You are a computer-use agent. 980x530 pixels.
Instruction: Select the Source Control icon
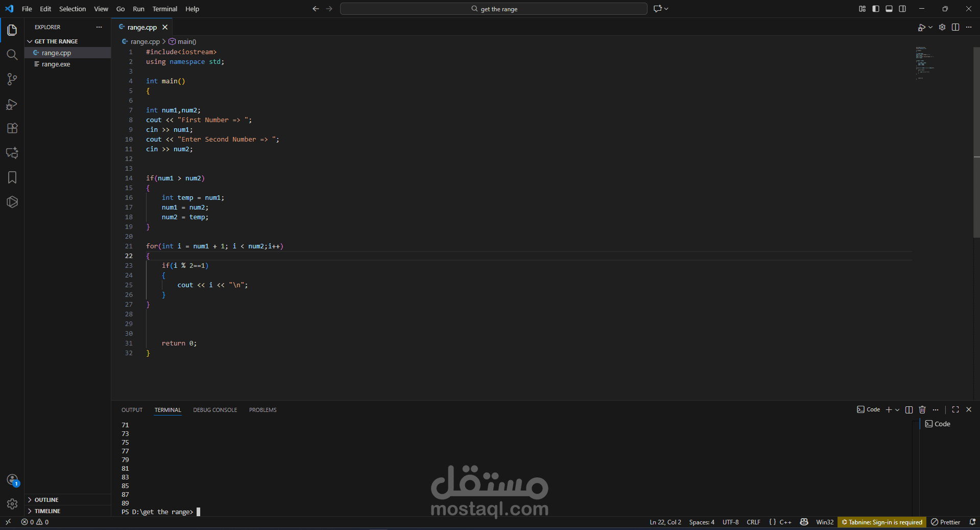tap(12, 79)
